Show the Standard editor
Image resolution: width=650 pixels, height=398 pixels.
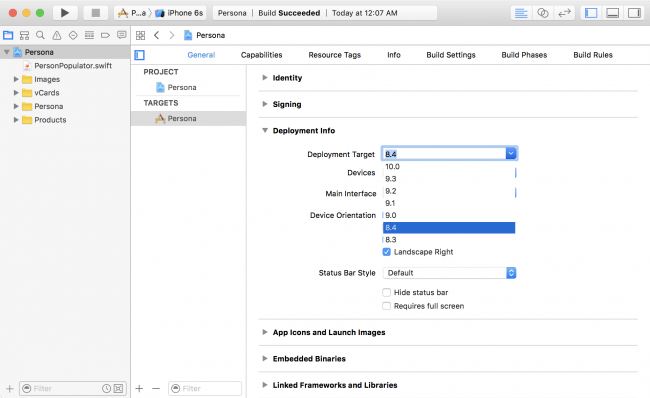(x=521, y=13)
